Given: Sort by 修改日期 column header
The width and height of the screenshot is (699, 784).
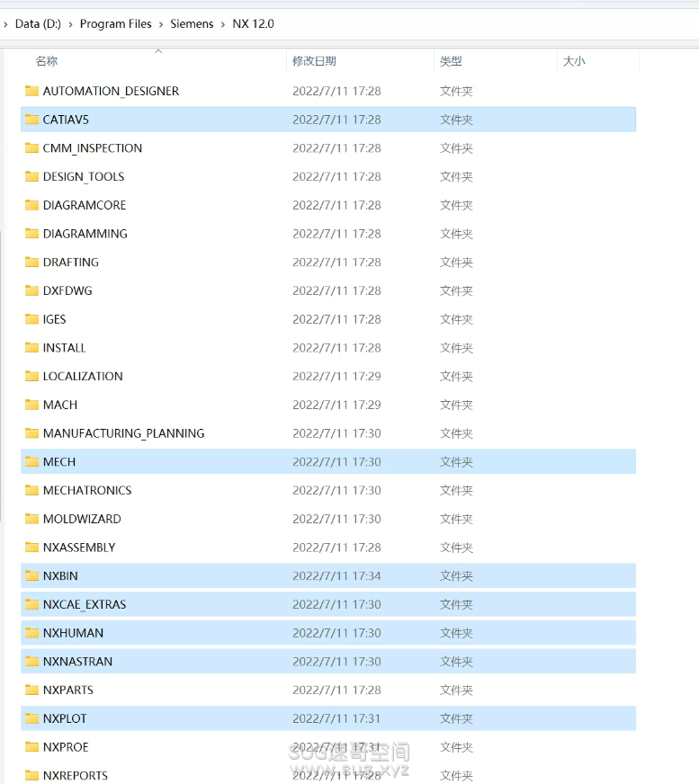Looking at the screenshot, I should [314, 61].
